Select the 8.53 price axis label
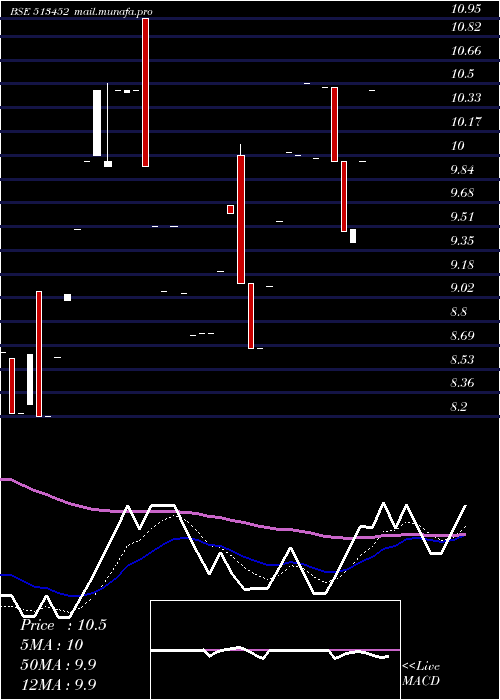The height and width of the screenshot is (700, 500). 462,360
